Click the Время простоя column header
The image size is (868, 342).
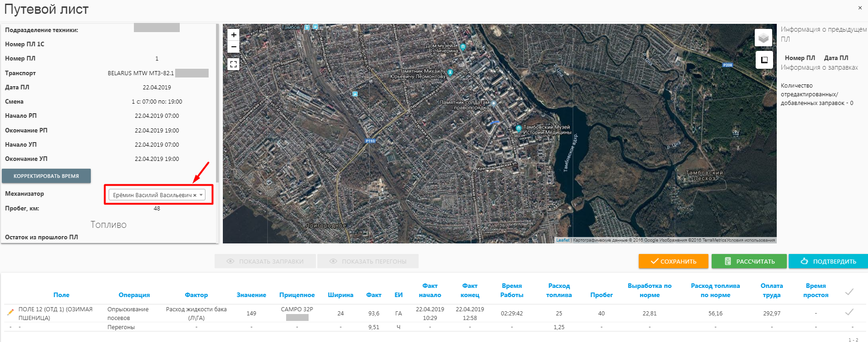(816, 290)
